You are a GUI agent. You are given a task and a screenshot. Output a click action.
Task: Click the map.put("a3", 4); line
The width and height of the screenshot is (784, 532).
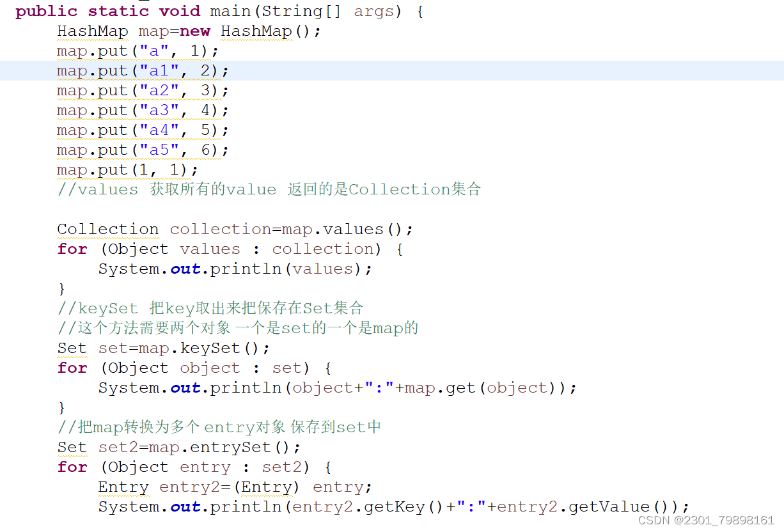pyautogui.click(x=143, y=111)
